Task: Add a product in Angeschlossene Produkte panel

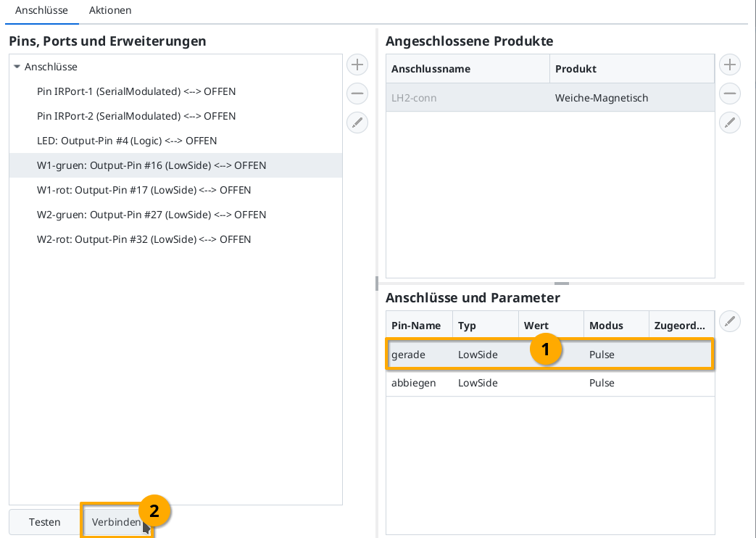Action: [x=729, y=65]
